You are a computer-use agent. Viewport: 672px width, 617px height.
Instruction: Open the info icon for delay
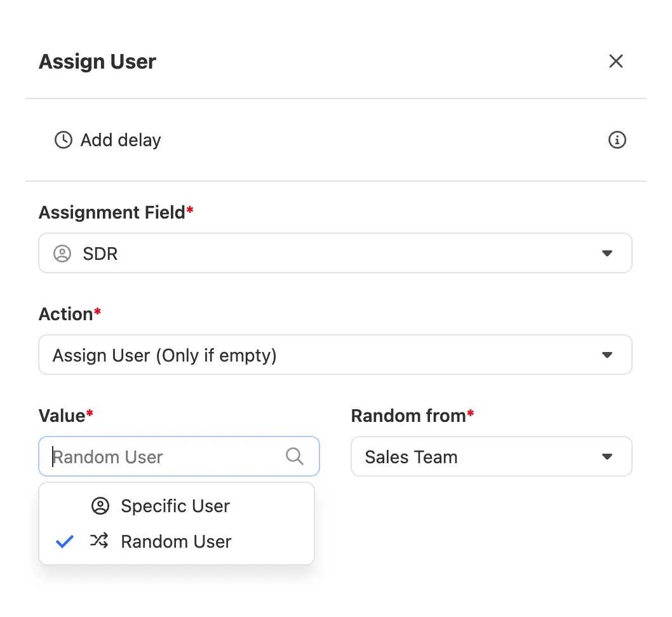pos(617,140)
